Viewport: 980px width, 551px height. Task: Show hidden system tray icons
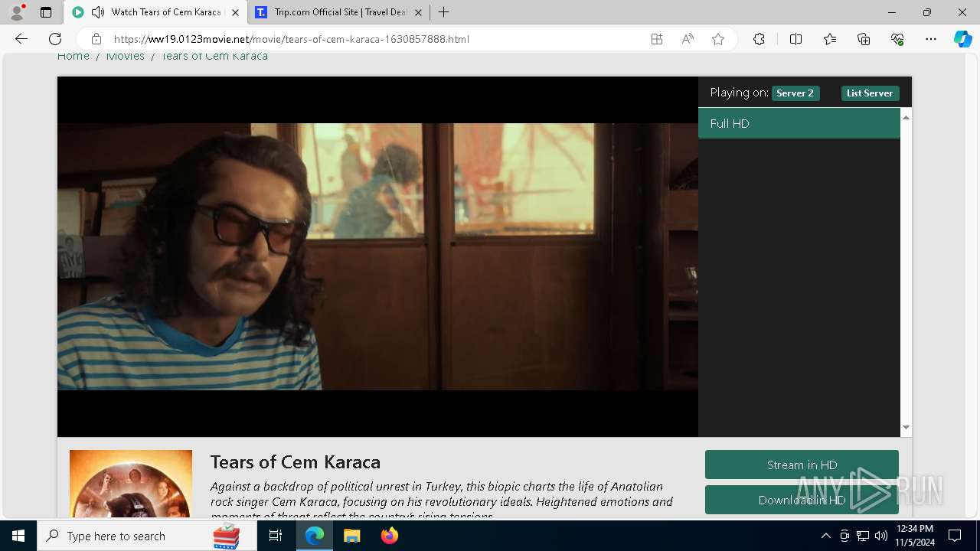825,536
